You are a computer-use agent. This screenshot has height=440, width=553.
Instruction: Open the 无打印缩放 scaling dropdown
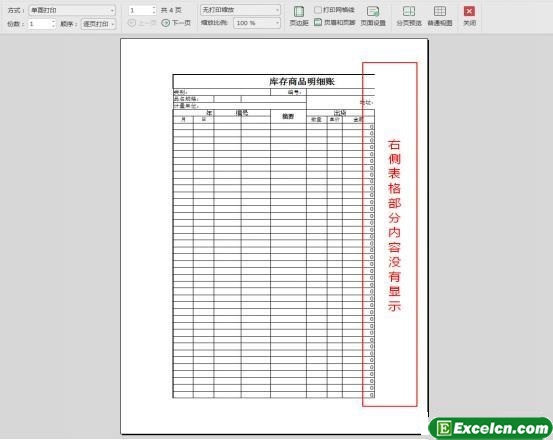click(x=241, y=10)
